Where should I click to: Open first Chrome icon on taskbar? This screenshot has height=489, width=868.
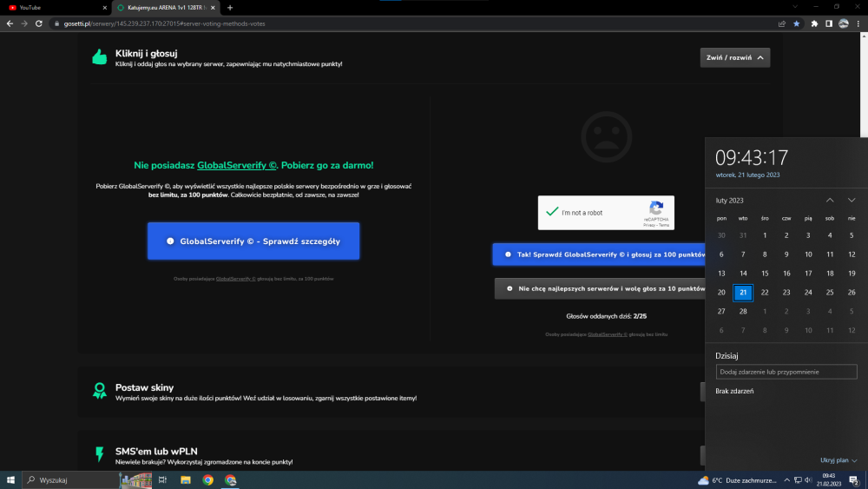click(x=208, y=480)
